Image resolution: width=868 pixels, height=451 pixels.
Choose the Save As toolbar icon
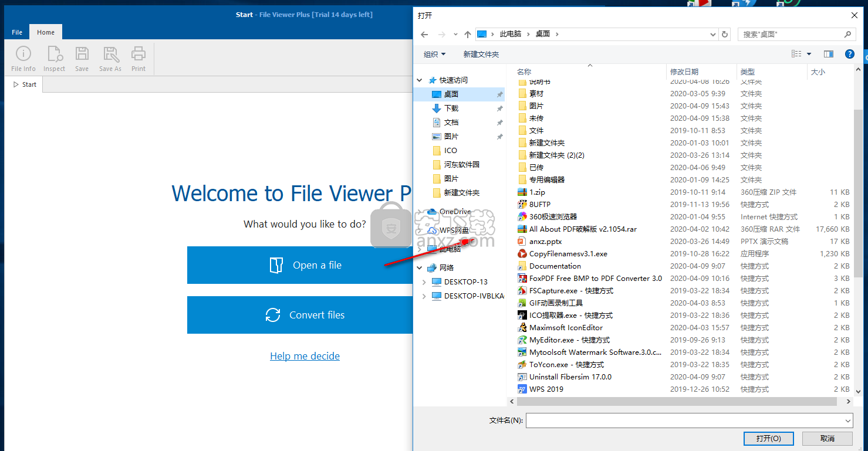point(110,59)
